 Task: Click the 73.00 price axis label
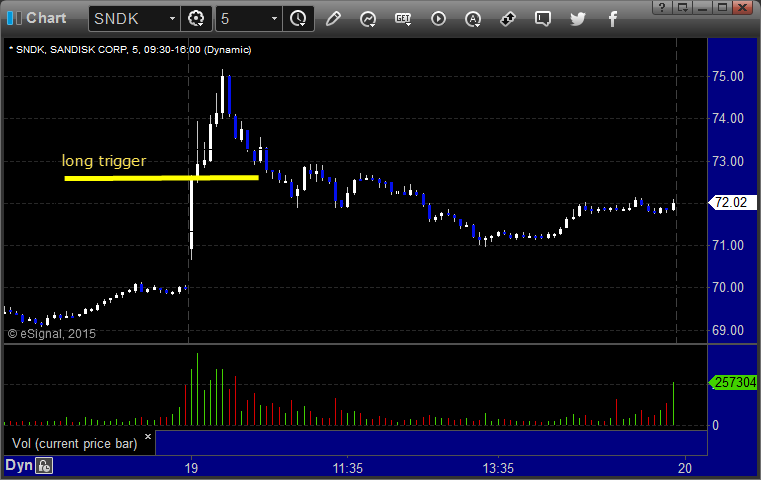click(728, 161)
